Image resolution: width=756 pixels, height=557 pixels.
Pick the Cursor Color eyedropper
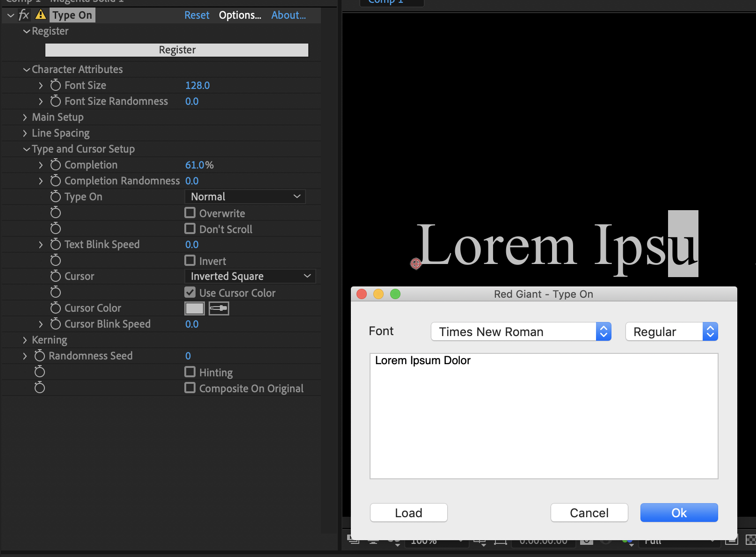[x=218, y=308]
